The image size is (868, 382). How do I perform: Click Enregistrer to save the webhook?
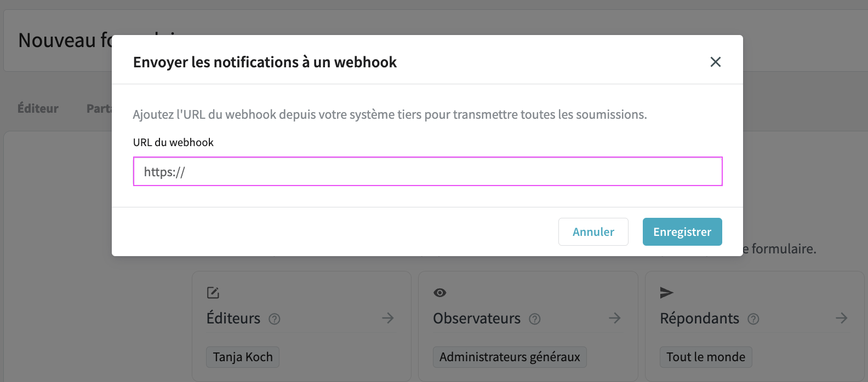[682, 231]
